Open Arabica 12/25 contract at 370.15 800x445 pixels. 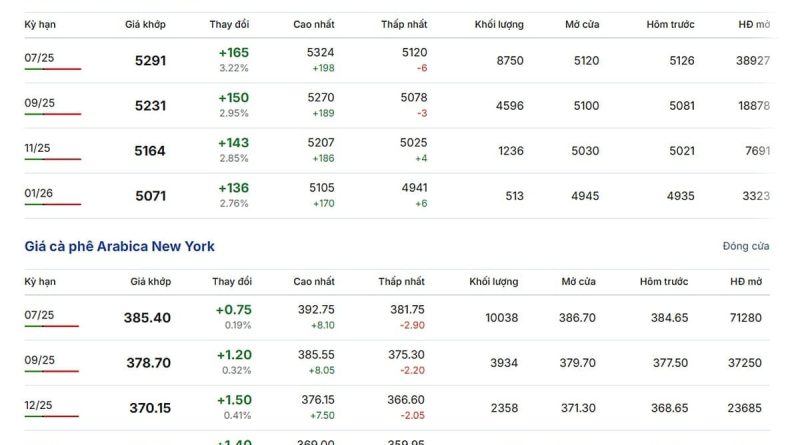(38, 405)
